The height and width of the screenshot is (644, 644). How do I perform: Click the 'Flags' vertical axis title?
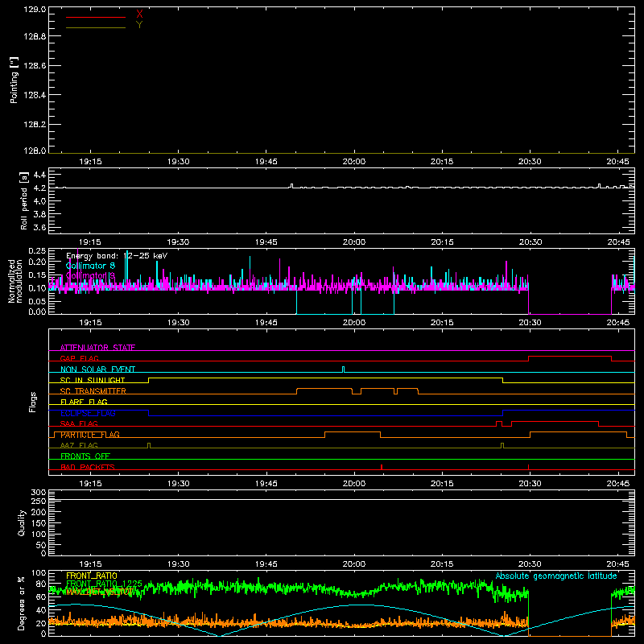point(33,402)
